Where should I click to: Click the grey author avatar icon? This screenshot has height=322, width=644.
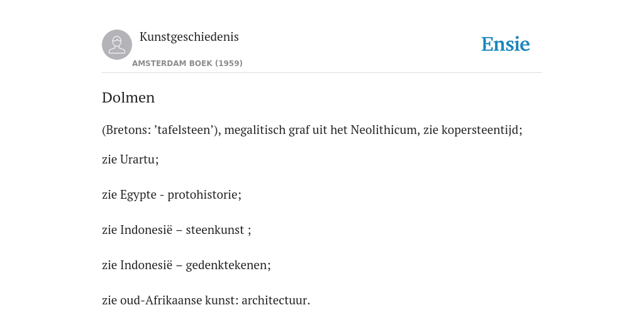click(117, 45)
